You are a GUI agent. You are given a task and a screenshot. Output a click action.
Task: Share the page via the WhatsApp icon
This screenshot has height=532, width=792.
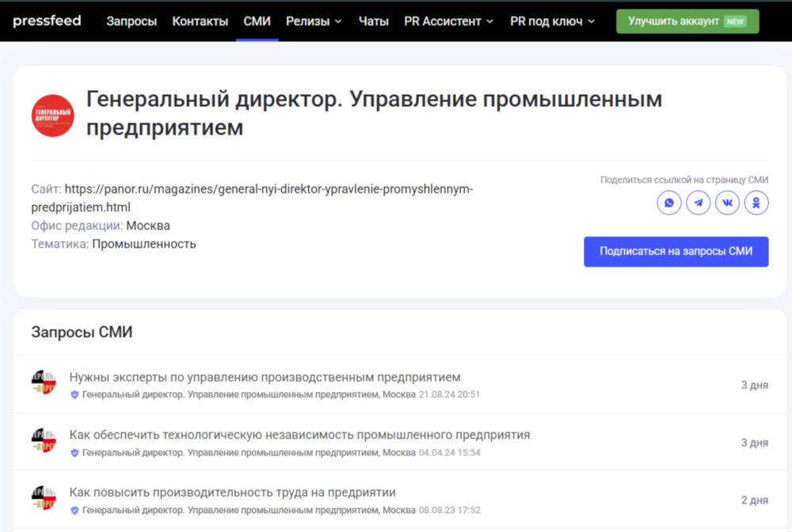pos(668,203)
